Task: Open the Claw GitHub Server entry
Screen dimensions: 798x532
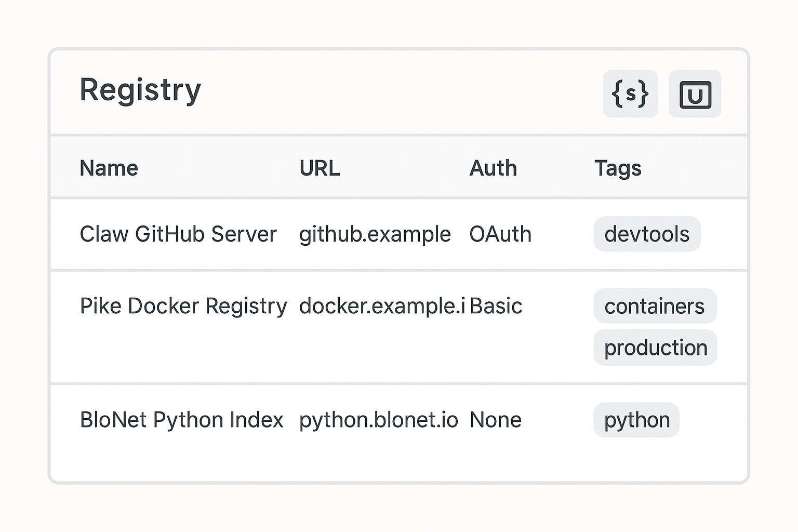Action: click(178, 234)
